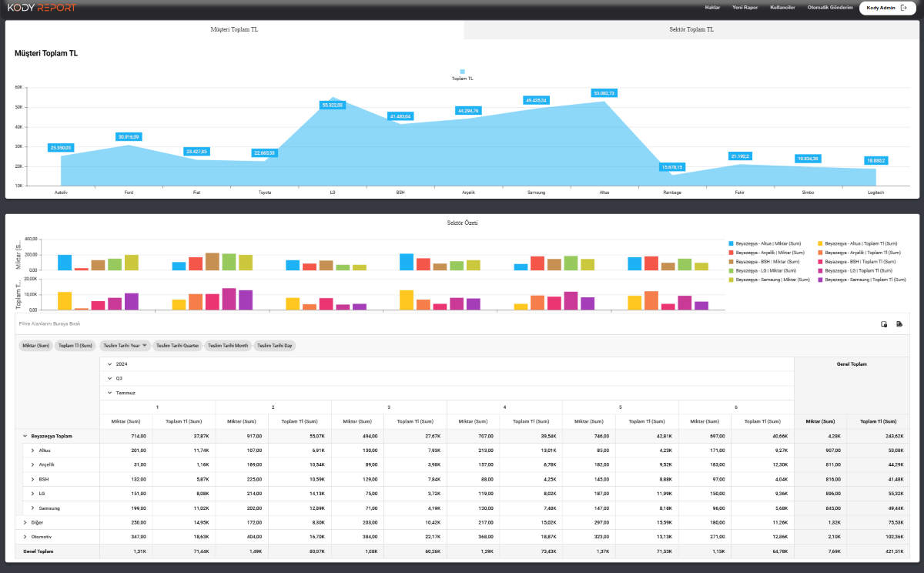Click the day 6 column header
924x573 pixels.
coord(736,407)
